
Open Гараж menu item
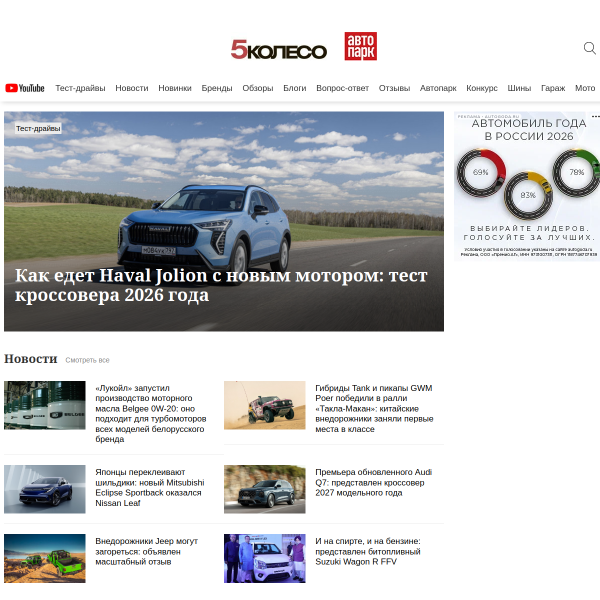(x=553, y=88)
